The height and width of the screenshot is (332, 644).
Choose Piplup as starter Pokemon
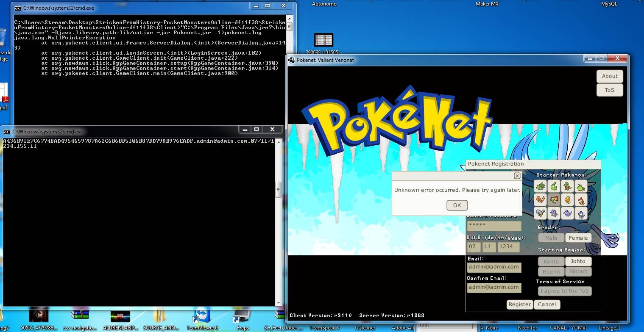[x=581, y=213]
